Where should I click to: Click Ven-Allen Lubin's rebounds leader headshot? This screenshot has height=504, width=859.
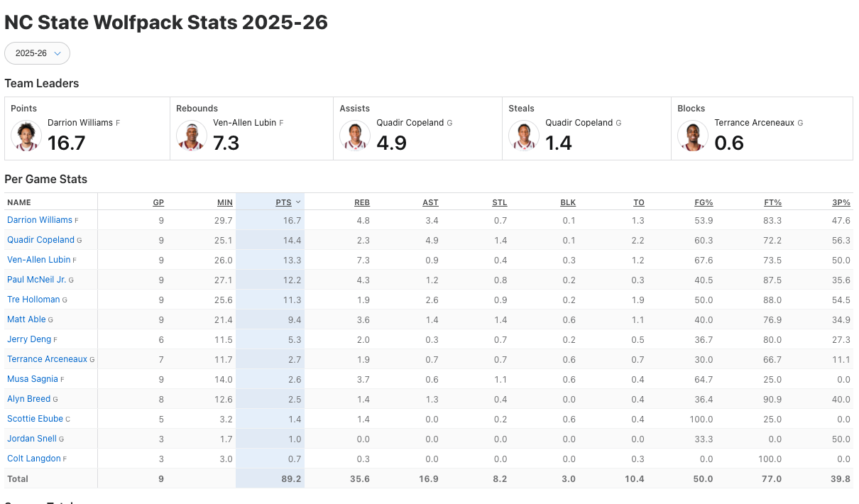pos(192,136)
